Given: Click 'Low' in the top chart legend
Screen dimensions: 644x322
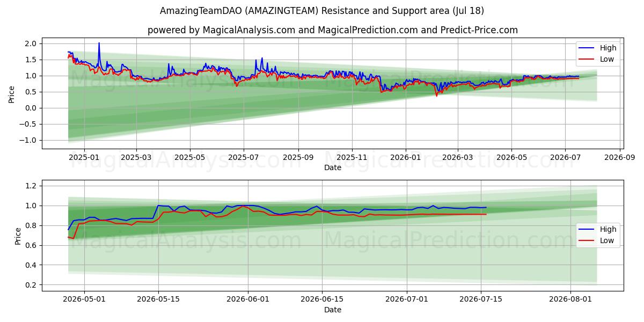Looking at the screenshot, I should [x=607, y=59].
